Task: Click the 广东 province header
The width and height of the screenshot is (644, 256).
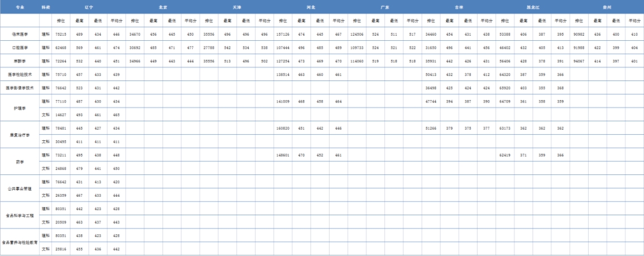Action: (x=384, y=7)
